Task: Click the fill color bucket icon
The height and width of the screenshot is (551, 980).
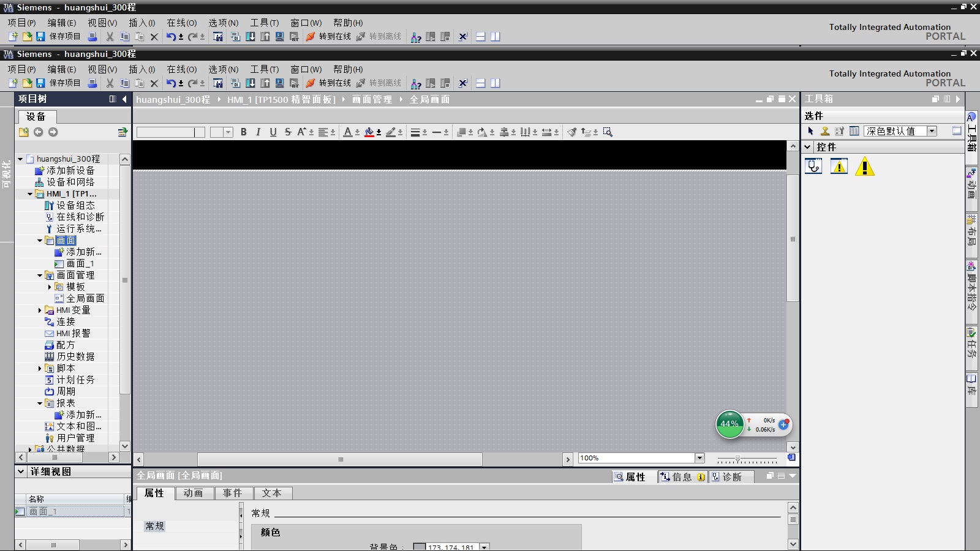Action: pos(369,132)
